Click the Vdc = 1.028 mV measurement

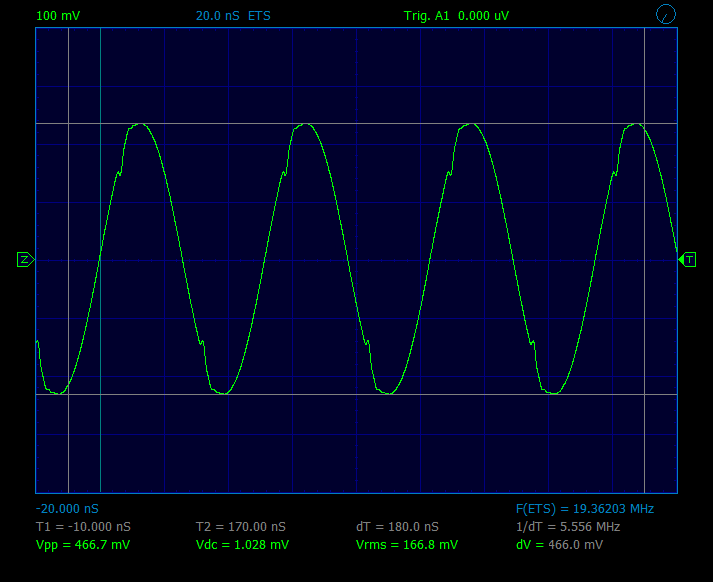click(242, 545)
